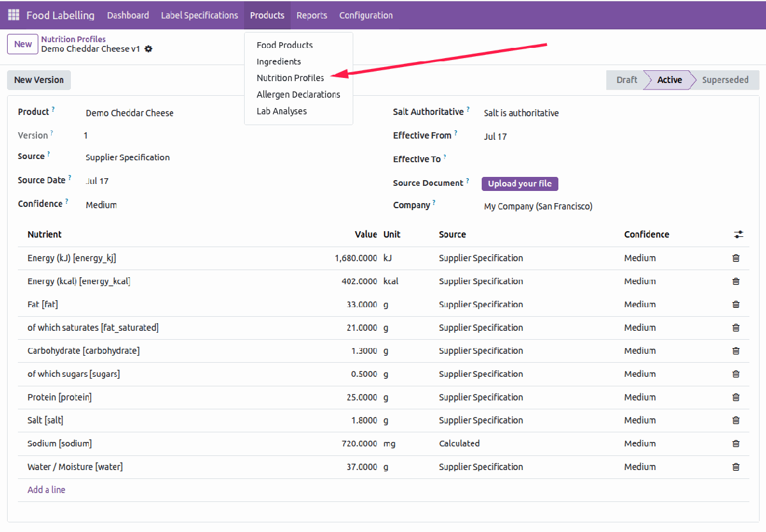Select Nutrition Profiles from Products dropdown
766x532 pixels.
click(290, 78)
